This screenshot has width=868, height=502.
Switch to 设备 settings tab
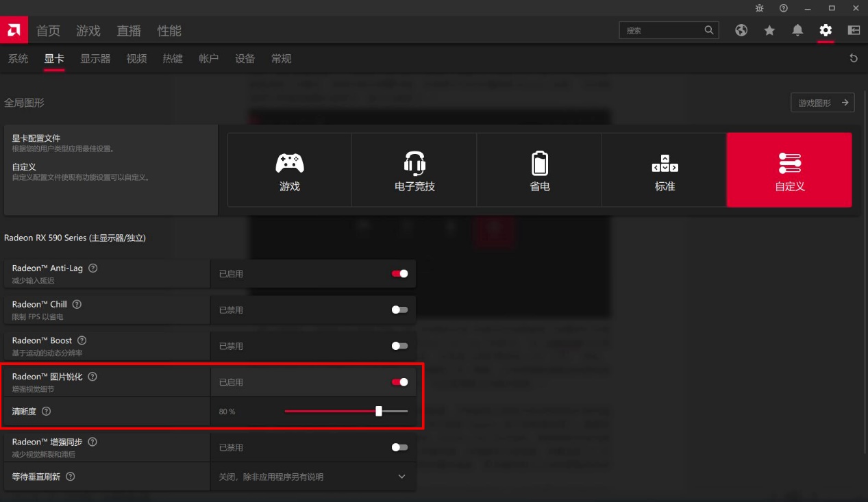[245, 59]
